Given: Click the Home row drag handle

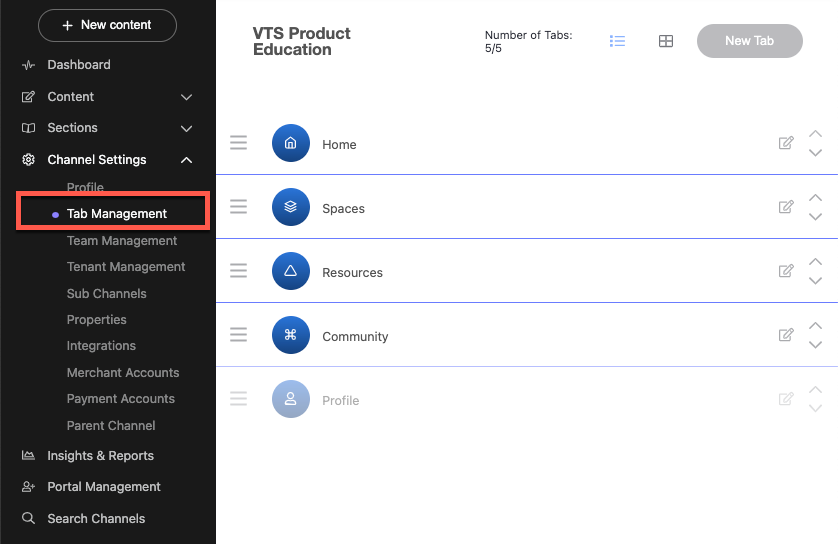Looking at the screenshot, I should point(238,143).
